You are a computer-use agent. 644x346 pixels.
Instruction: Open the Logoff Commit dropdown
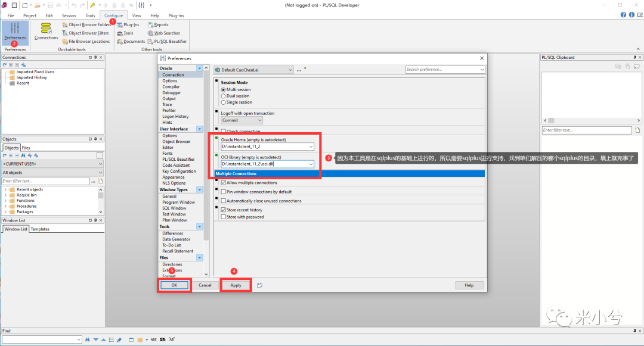point(241,120)
